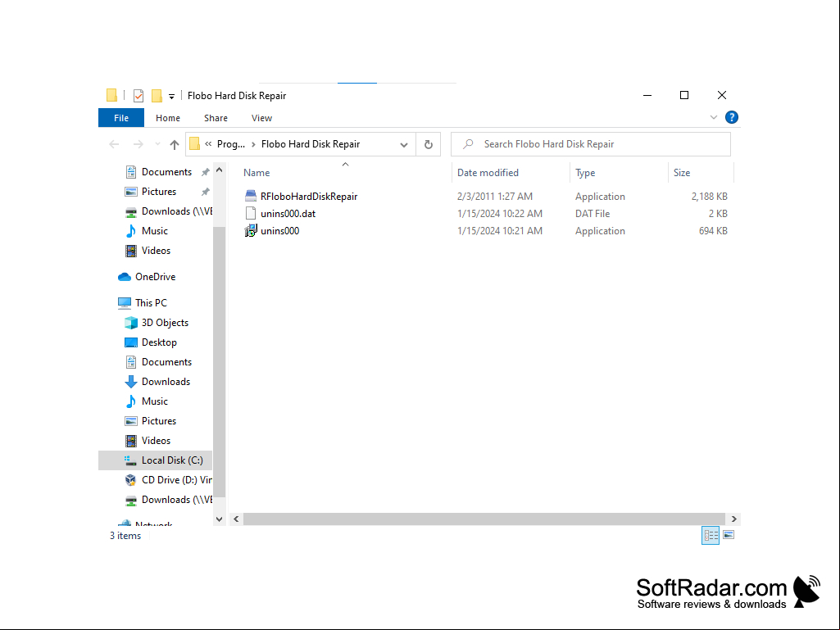Click the horizontal scrollbar left arrow
The image size is (840, 630).
(236, 519)
